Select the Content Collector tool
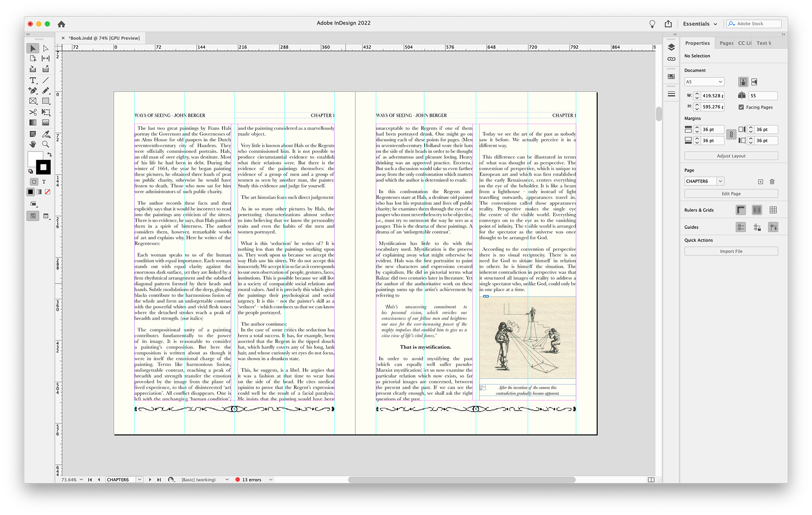Screen dimensions: 812x515 [x=33, y=69]
